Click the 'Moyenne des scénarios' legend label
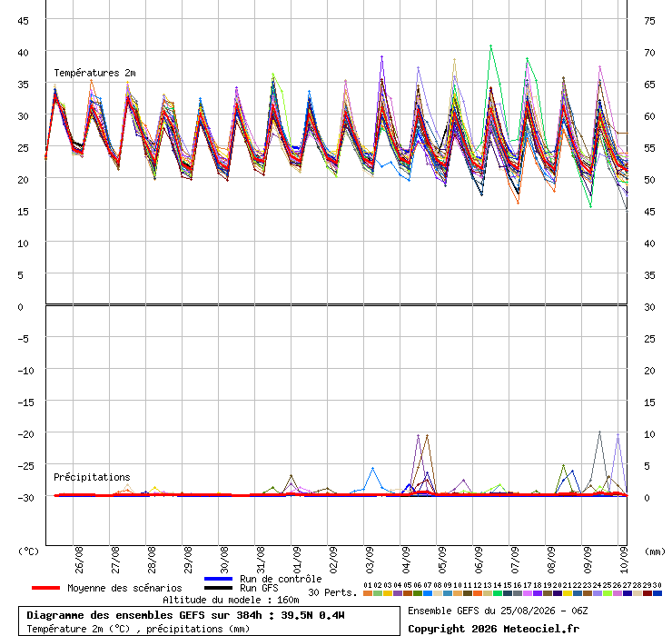The image size is (672, 636). pyautogui.click(x=124, y=588)
